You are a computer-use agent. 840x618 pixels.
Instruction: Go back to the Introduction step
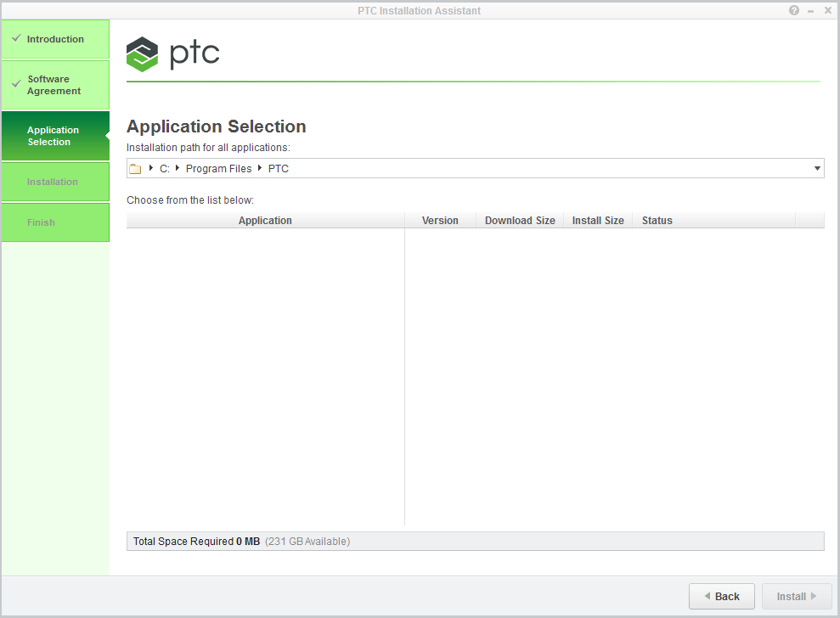click(54, 38)
